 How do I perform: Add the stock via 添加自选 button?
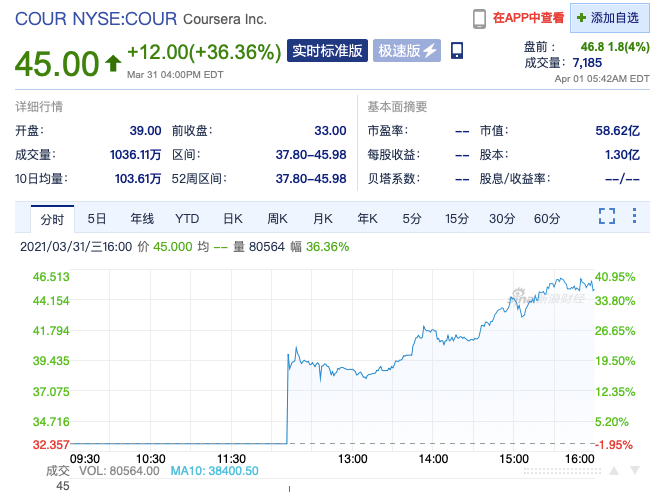(608, 18)
